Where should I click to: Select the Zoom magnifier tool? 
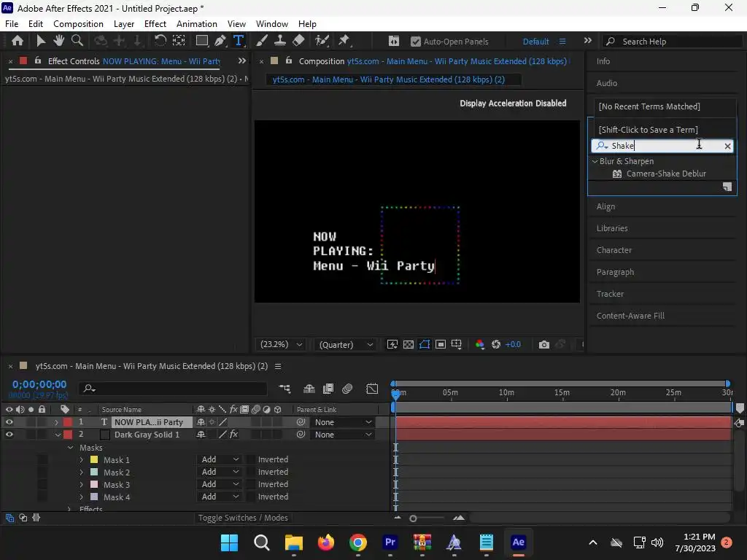click(x=77, y=41)
